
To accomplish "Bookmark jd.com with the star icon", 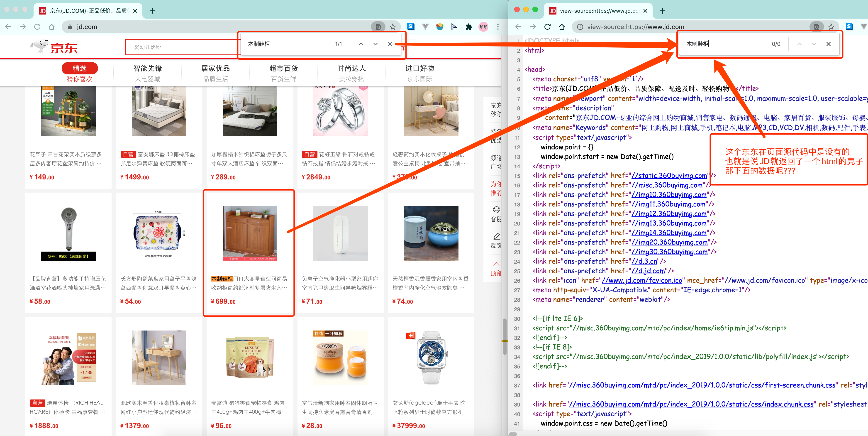I will click(x=393, y=27).
